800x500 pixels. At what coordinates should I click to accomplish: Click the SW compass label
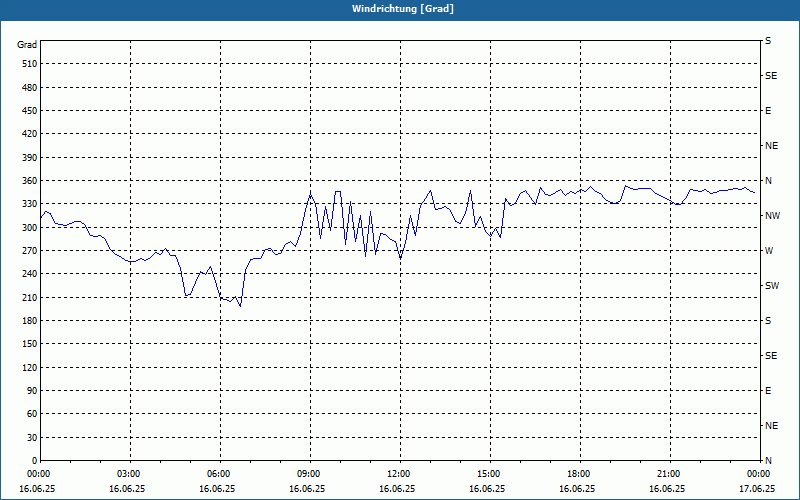click(772, 286)
